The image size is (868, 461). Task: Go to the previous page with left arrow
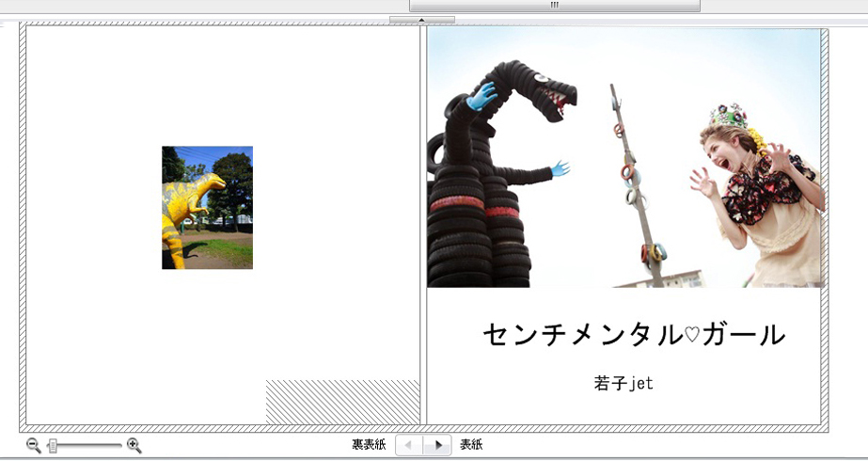tap(409, 445)
